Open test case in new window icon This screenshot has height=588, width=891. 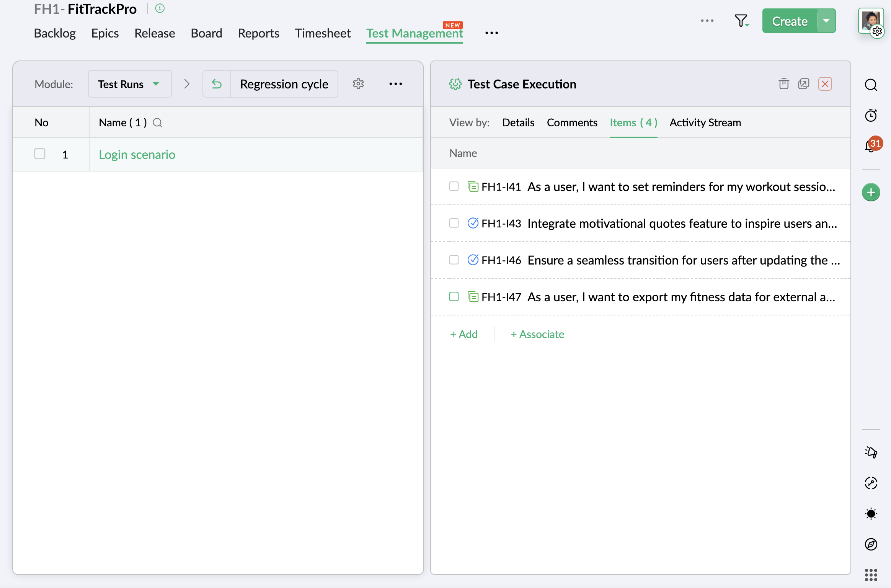(804, 84)
